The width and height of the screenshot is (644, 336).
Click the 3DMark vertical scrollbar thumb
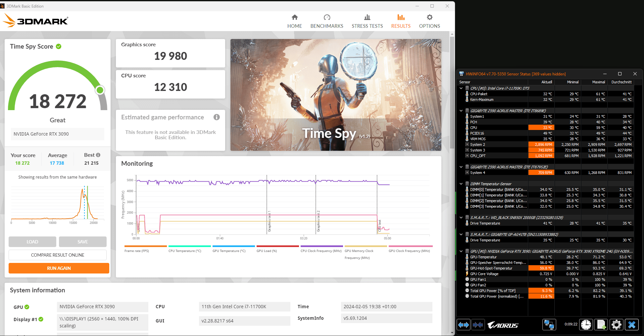pos(452,93)
